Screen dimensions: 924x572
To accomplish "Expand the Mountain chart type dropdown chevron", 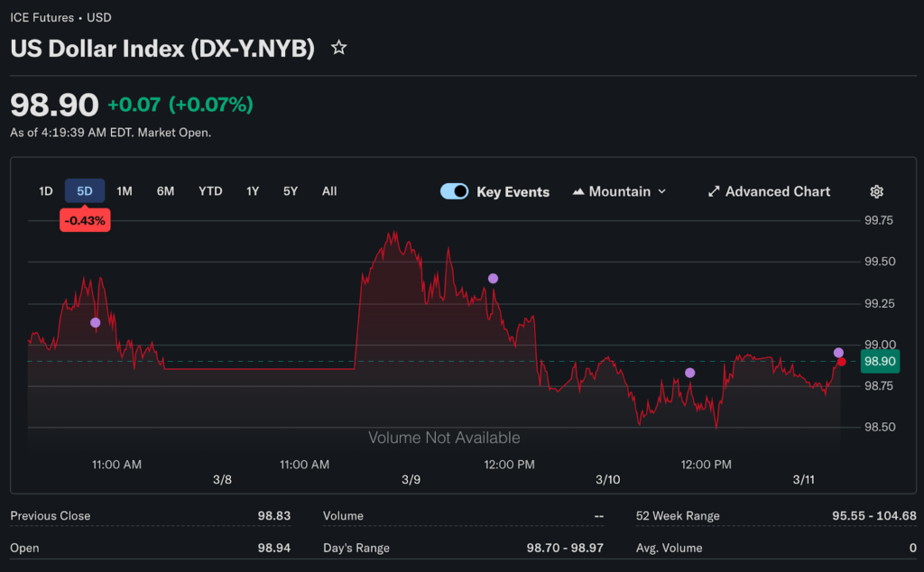I will [662, 191].
